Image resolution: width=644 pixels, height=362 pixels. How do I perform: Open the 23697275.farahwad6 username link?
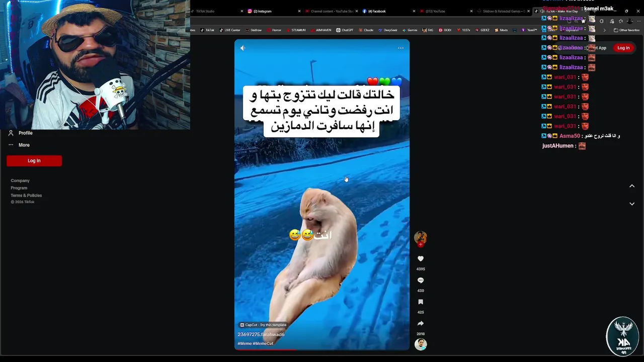click(261, 334)
